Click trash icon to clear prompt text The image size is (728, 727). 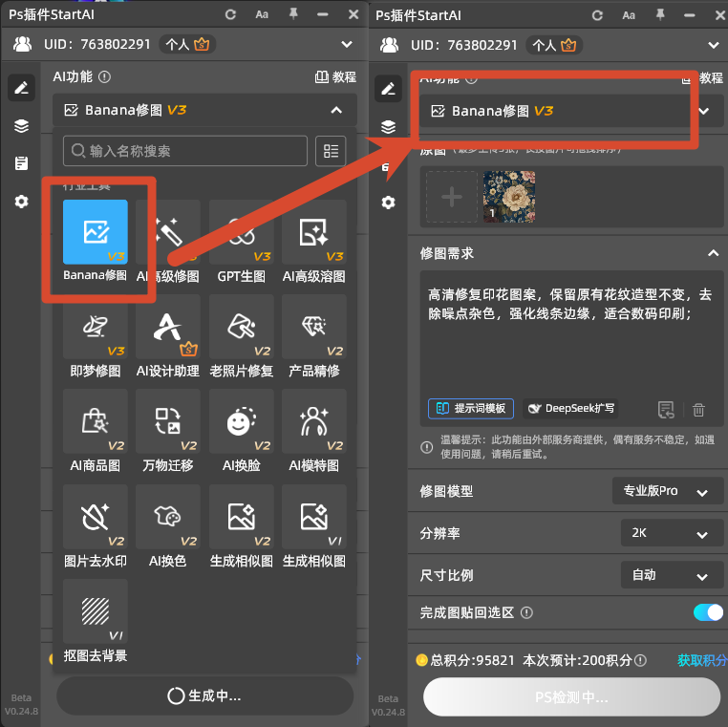[x=698, y=410]
